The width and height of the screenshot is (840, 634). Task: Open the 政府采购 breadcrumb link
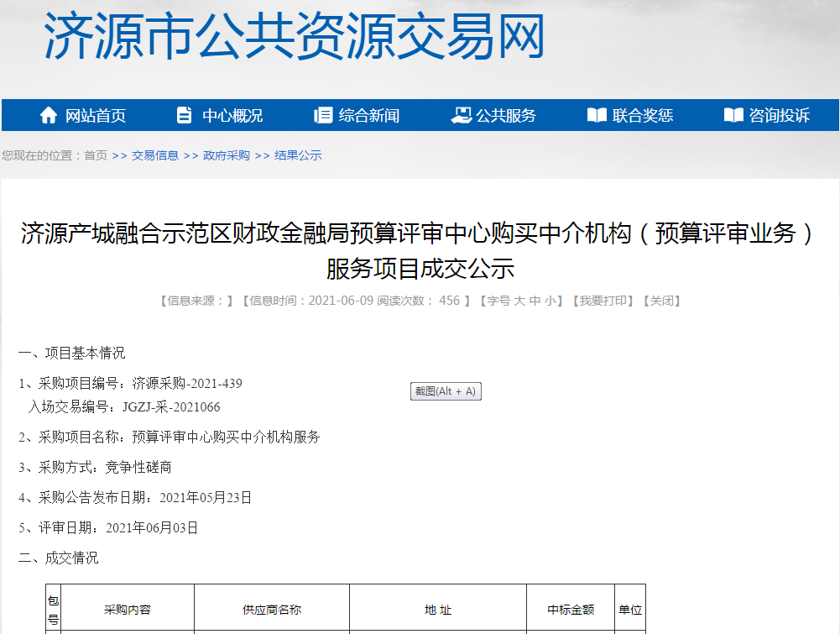pos(227,155)
